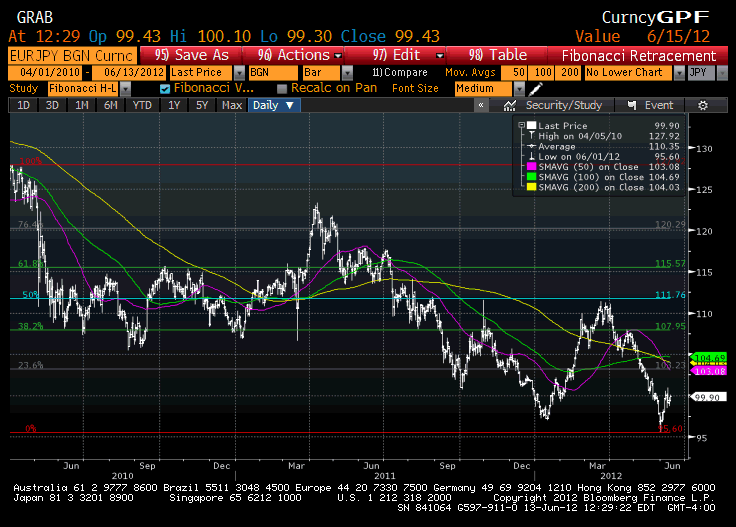Open the JPY currency dropdown

coord(722,73)
